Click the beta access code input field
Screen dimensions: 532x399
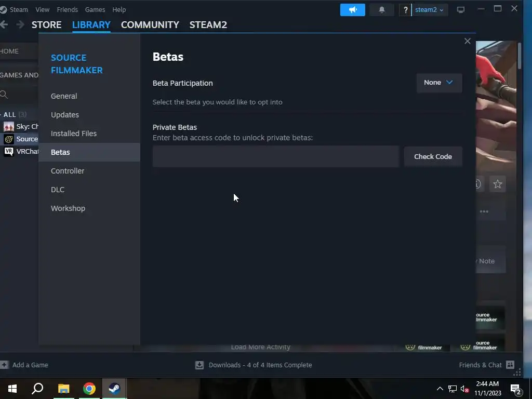pos(275,156)
